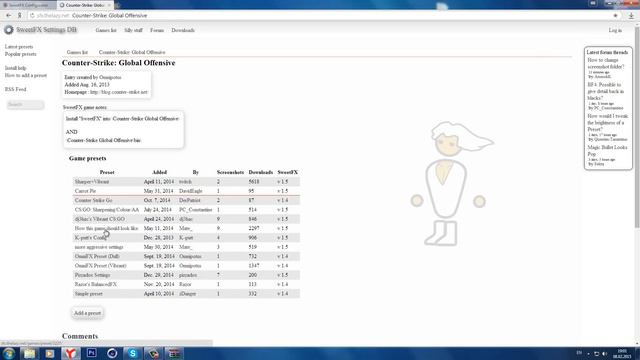Select the Counter-Strike: Global Offensive browser tab
640x360 pixels.
[84, 5]
